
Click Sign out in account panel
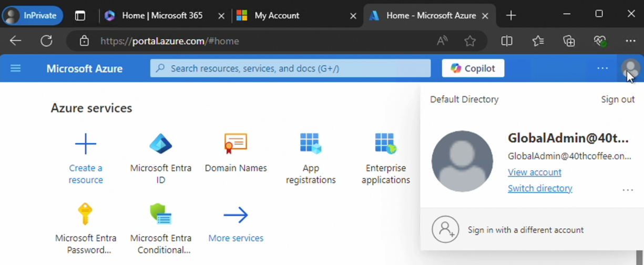(x=618, y=99)
